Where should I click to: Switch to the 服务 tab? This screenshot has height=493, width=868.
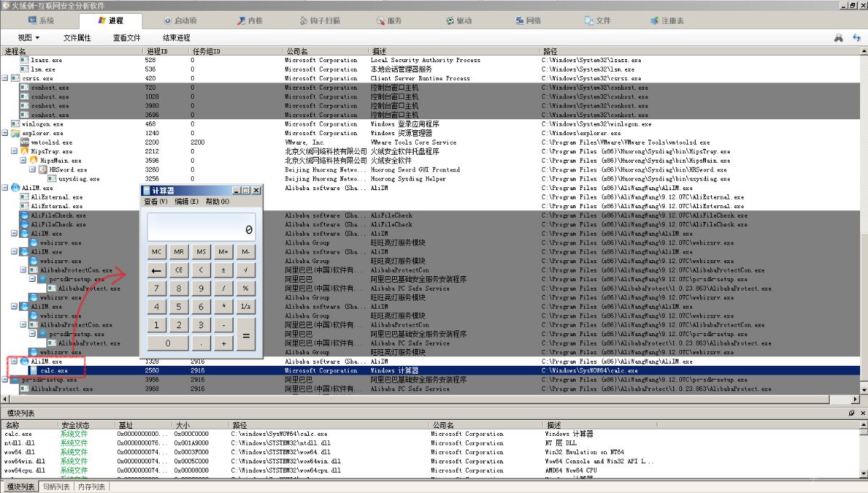(x=389, y=21)
